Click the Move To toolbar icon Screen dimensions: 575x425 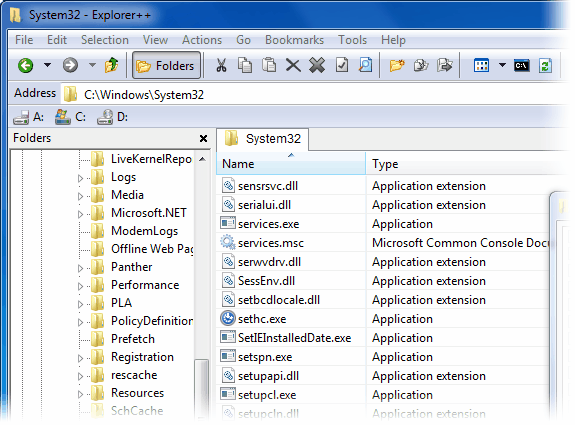point(444,66)
